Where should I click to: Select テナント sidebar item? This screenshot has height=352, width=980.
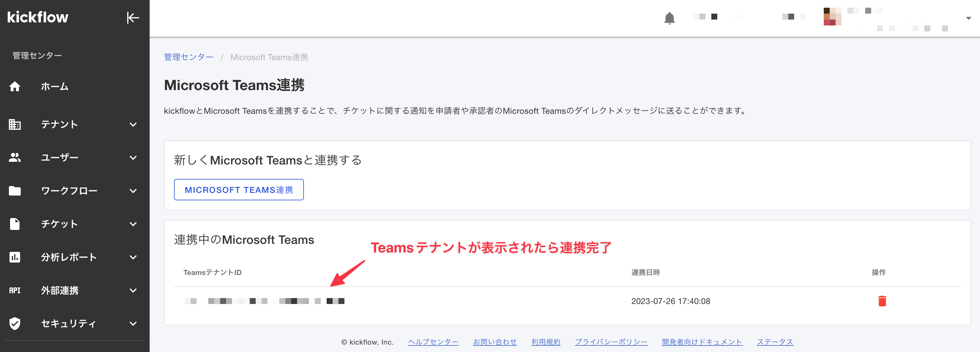tap(59, 124)
